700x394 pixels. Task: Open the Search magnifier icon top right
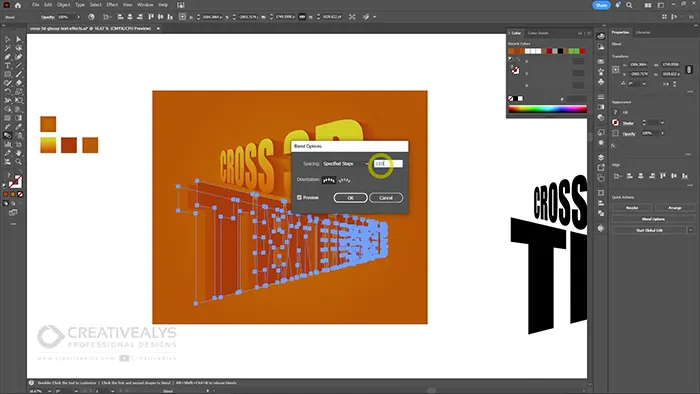coord(629,5)
